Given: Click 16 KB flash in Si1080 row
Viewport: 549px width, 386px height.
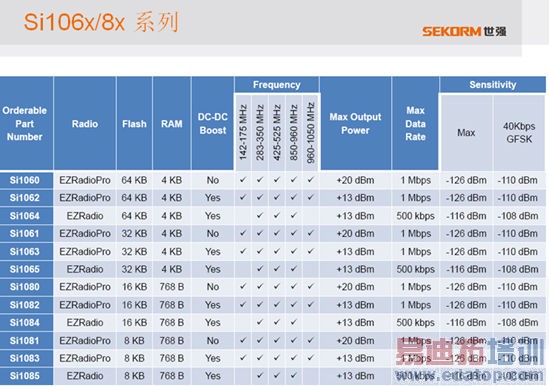Looking at the screenshot, I should [134, 287].
